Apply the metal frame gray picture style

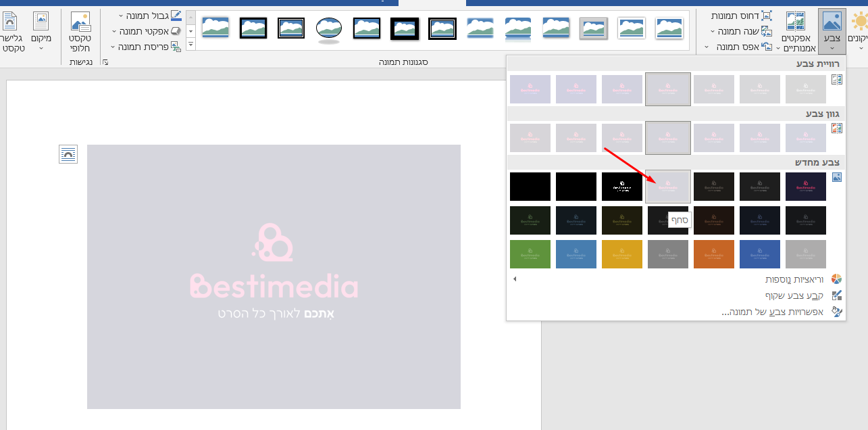[594, 28]
